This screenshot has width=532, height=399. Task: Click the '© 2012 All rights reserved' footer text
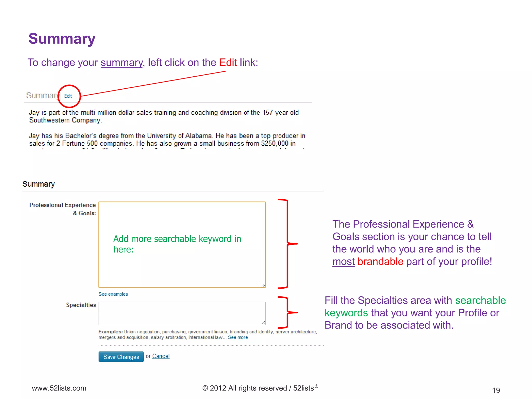click(244, 388)
